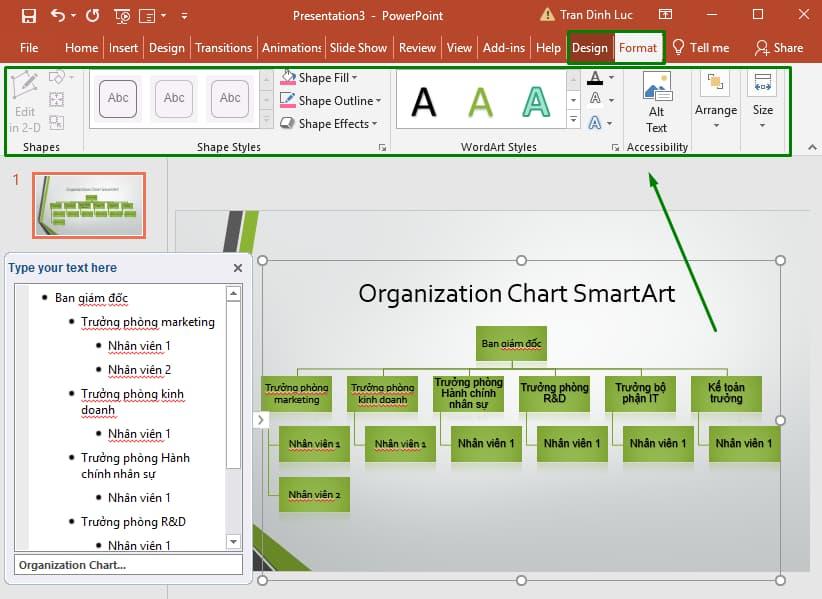The height and width of the screenshot is (599, 822).
Task: Switch to the Format tab
Action: click(638, 47)
